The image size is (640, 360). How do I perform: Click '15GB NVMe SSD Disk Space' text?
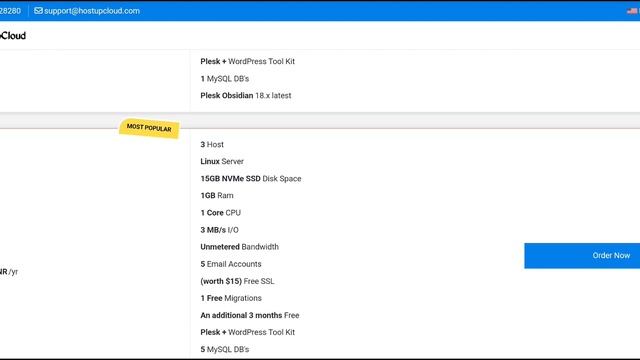pyautogui.click(x=251, y=179)
